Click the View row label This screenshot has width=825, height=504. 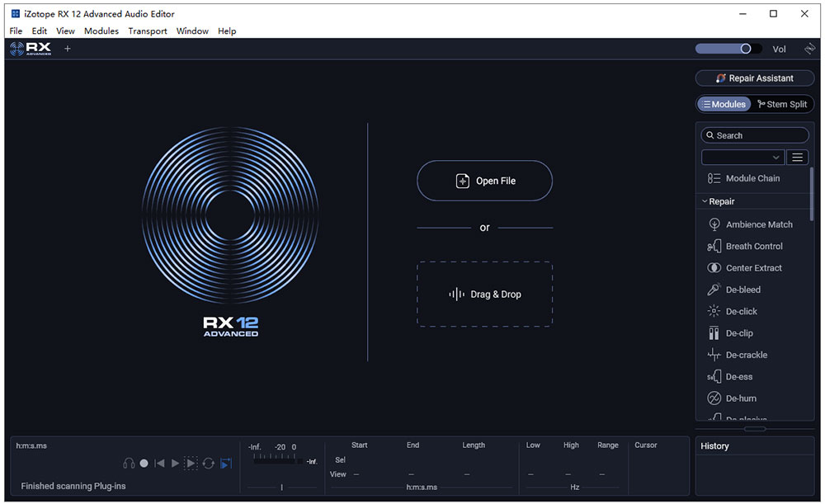(x=337, y=474)
